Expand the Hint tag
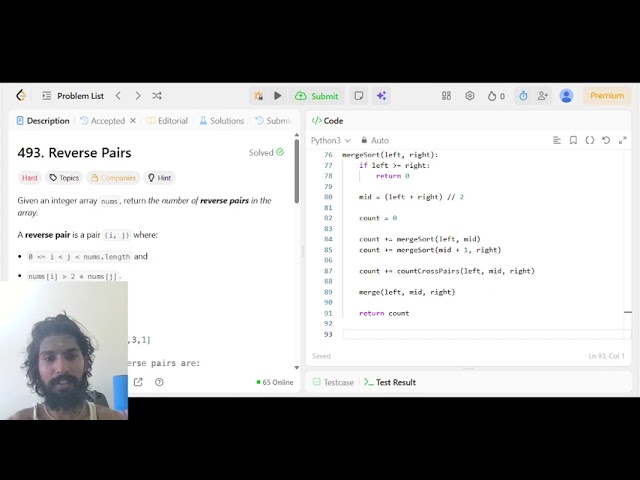 tap(159, 178)
